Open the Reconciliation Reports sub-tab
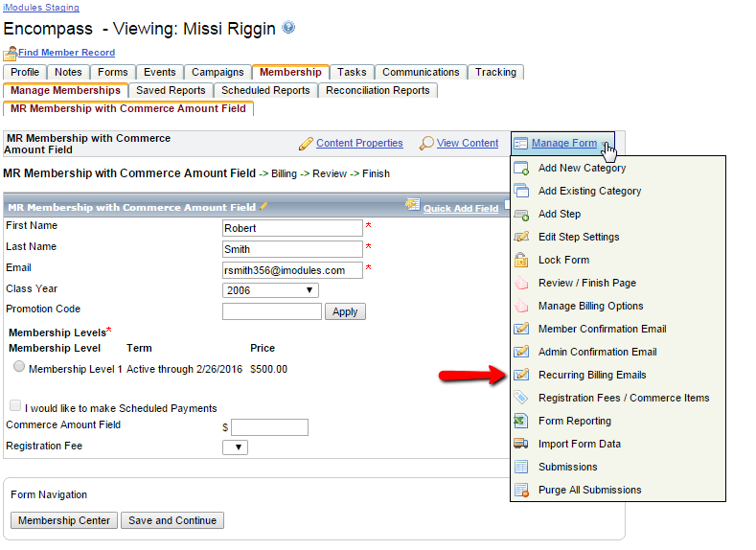Viewport: 756px width, 550px height. (378, 91)
